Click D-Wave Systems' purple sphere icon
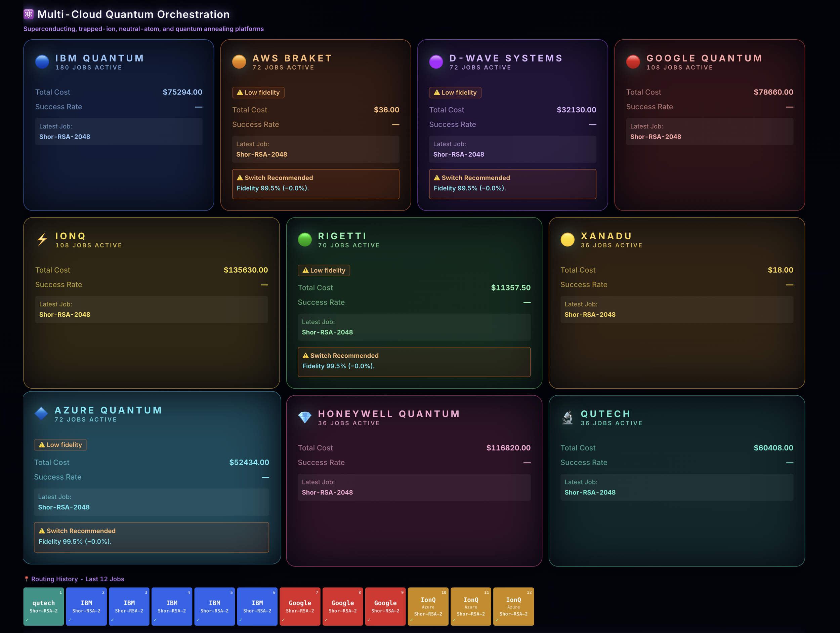 (x=436, y=62)
